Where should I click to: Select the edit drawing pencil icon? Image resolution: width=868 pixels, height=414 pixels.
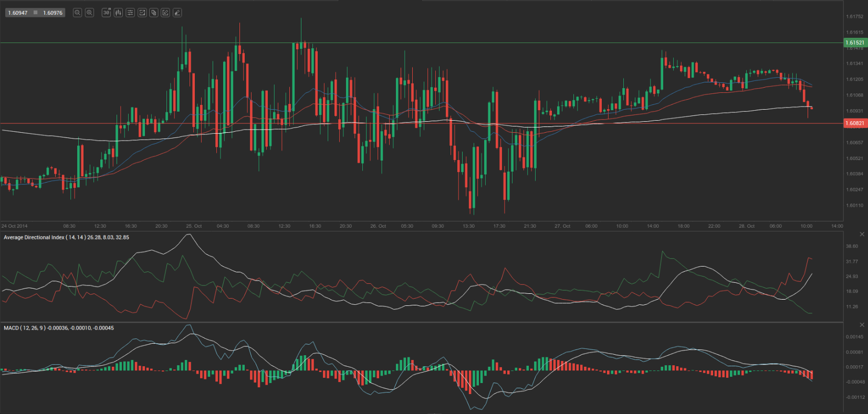coord(165,13)
